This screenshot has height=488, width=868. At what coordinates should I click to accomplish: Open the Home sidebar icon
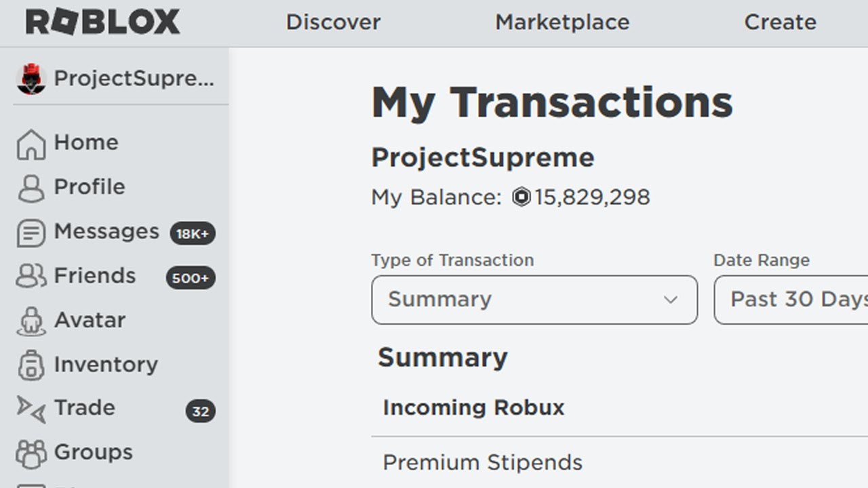[31, 144]
